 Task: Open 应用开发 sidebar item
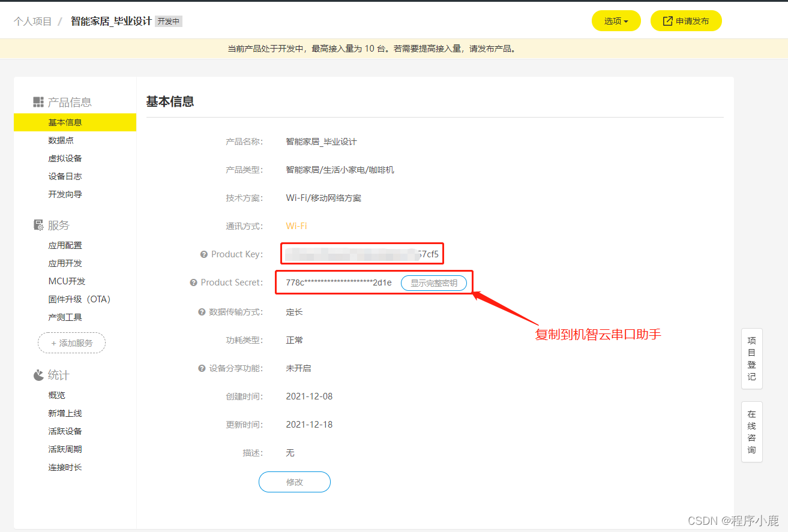[65, 263]
